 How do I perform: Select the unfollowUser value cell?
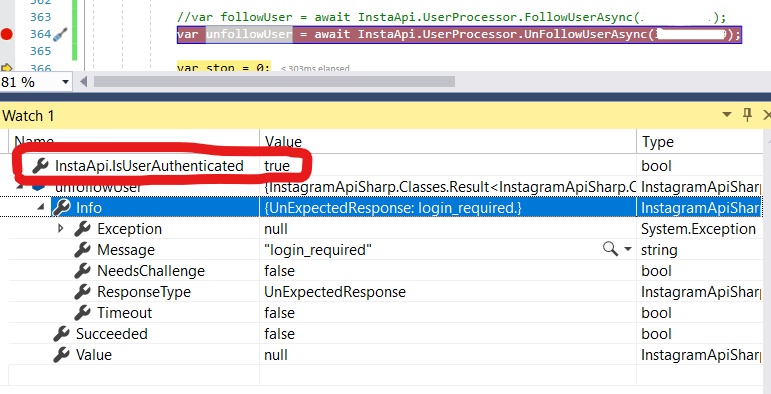point(447,187)
